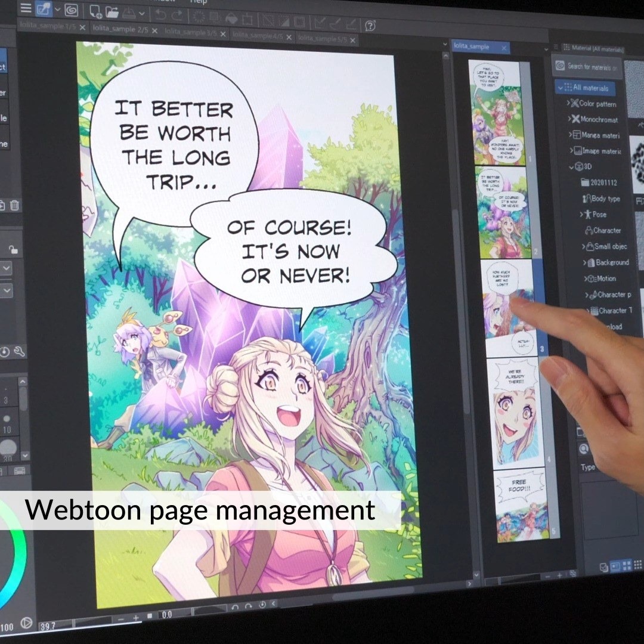Click the reset rotation icon below the canvas
Image resolution: width=644 pixels, height=644 pixels.
click(x=262, y=605)
